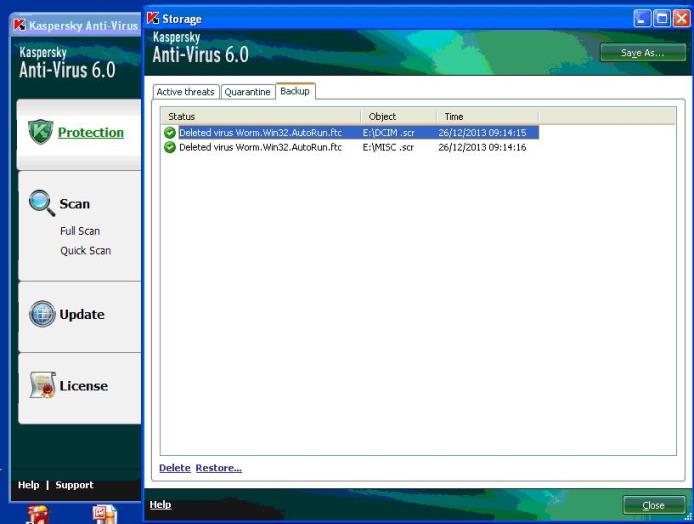Open the Scan section
The width and height of the screenshot is (694, 524).
75,204
